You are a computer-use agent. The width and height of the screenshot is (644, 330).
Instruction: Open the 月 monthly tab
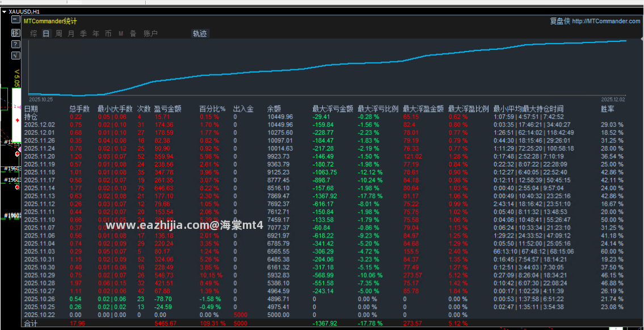(x=71, y=34)
